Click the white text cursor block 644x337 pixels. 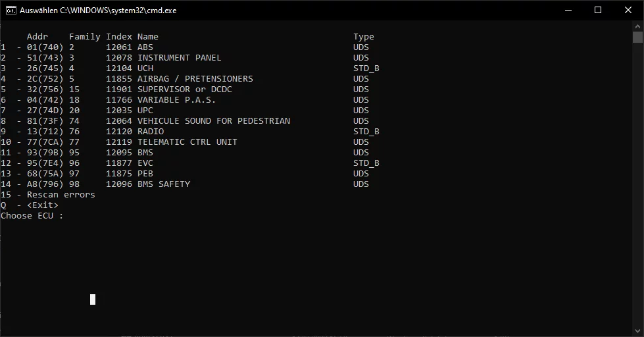(93, 299)
